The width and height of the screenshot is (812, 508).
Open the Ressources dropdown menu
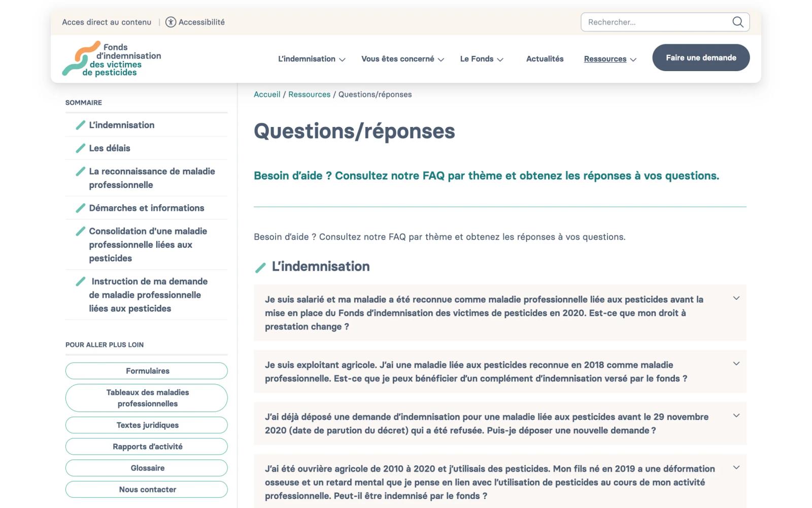pyautogui.click(x=610, y=59)
